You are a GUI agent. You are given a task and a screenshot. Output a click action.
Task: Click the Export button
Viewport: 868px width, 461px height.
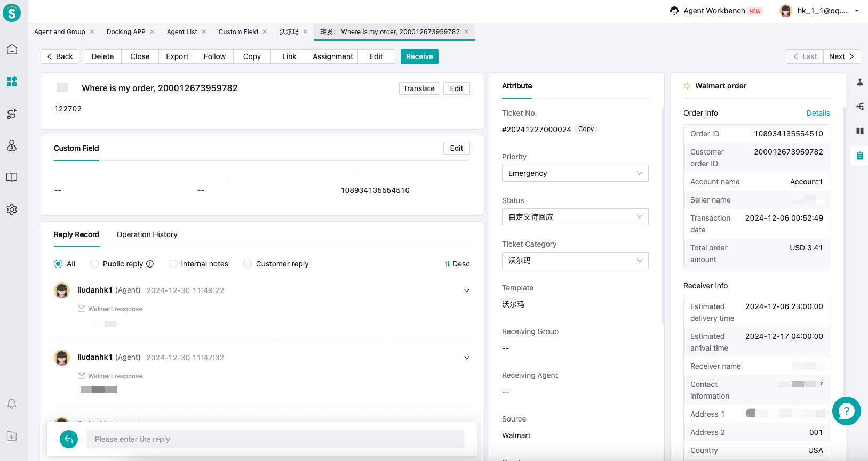[177, 56]
